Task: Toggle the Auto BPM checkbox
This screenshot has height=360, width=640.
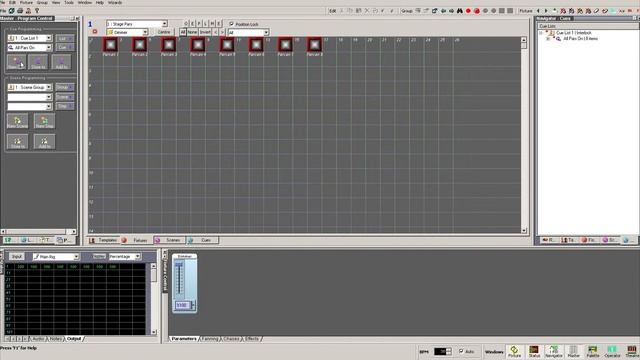Action: 461,351
